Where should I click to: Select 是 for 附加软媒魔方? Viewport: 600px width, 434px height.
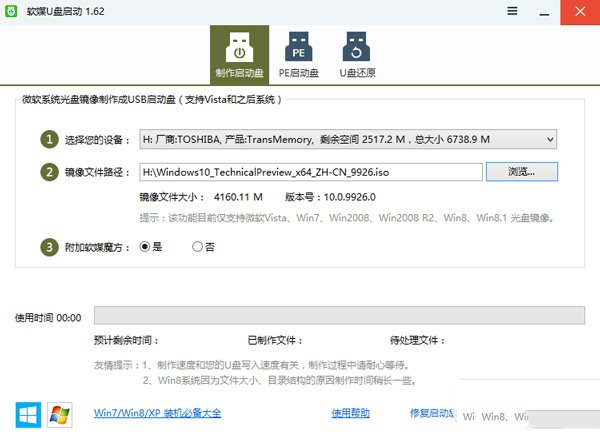coord(146,246)
